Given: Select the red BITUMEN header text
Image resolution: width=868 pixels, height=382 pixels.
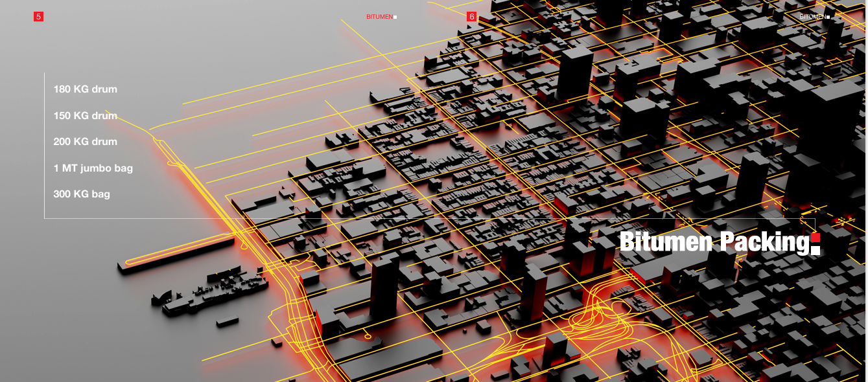Looking at the screenshot, I should tap(379, 17).
